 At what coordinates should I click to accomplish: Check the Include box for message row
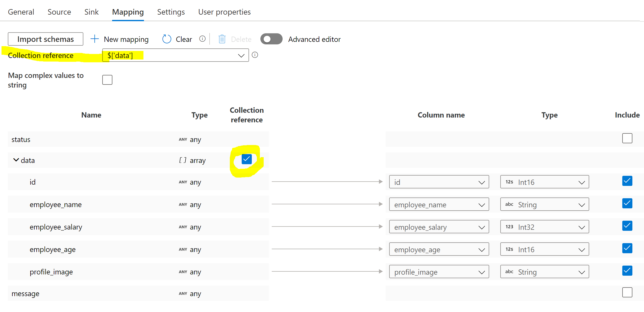point(627,292)
